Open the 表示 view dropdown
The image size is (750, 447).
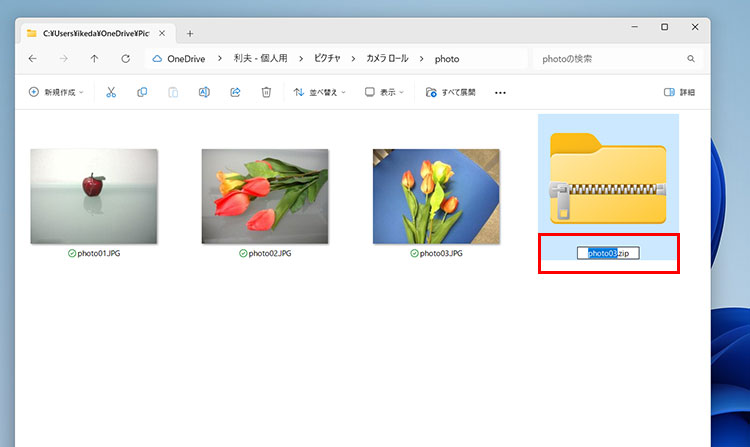click(384, 92)
